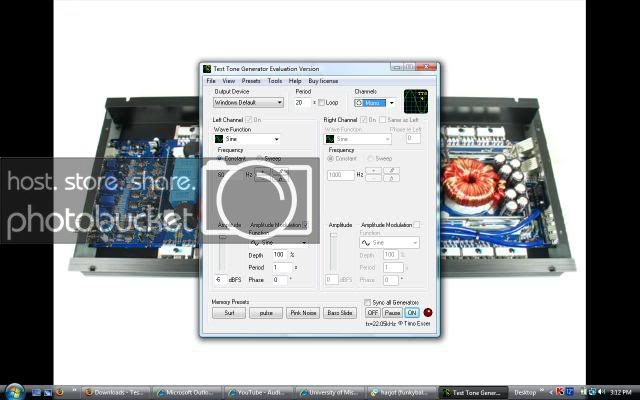Click the left channel Amplitude slider
640x400 pixels.
click(x=222, y=253)
